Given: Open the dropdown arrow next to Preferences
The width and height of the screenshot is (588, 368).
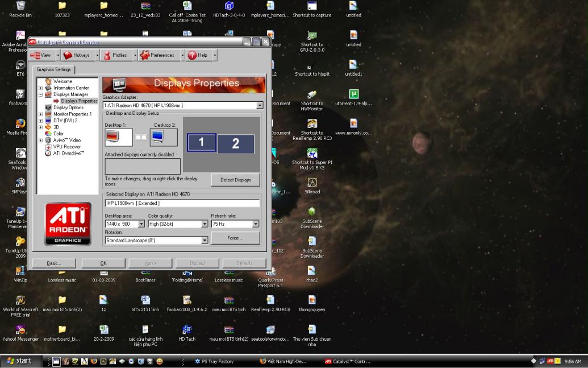Looking at the screenshot, I should tap(182, 56).
